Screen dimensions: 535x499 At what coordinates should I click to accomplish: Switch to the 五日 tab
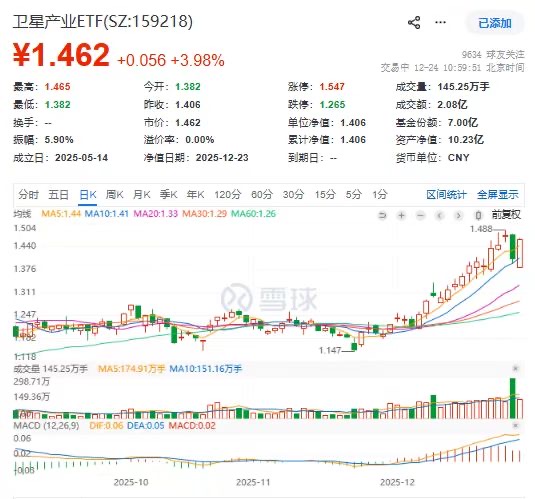coord(58,195)
